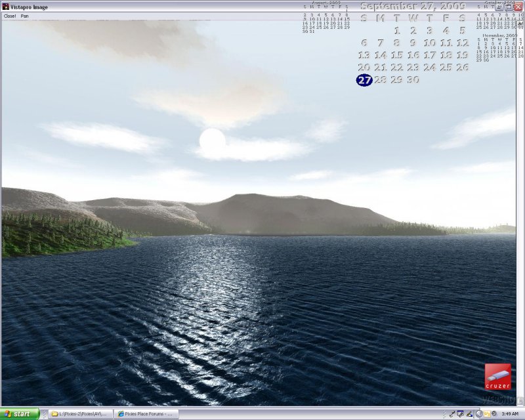Click the Vistapro Image title bar icon

(5, 7)
